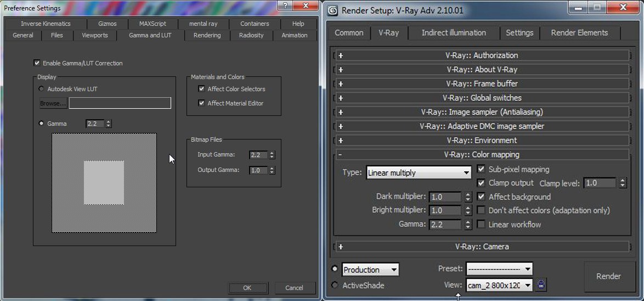Click the Autodesk View LUT file path field
The width and height of the screenshot is (644, 301).
tap(120, 103)
